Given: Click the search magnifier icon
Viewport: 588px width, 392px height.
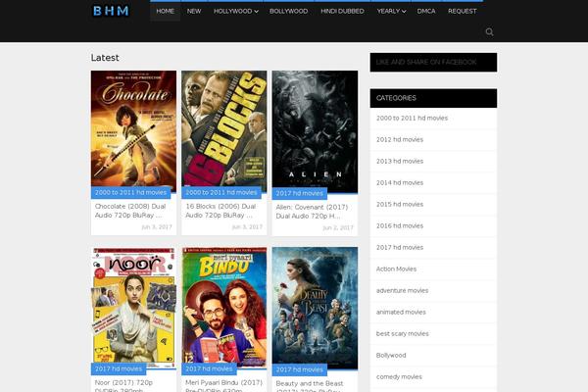Looking at the screenshot, I should tap(489, 32).
